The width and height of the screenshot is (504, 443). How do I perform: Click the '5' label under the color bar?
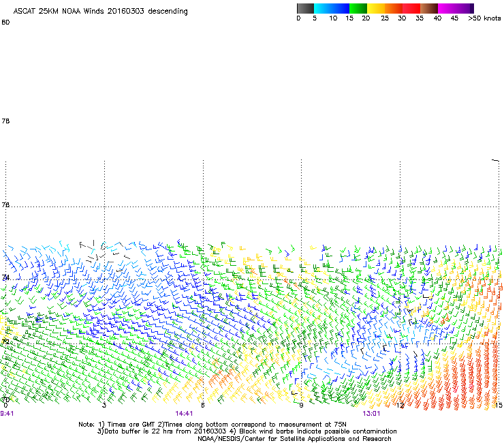click(315, 18)
